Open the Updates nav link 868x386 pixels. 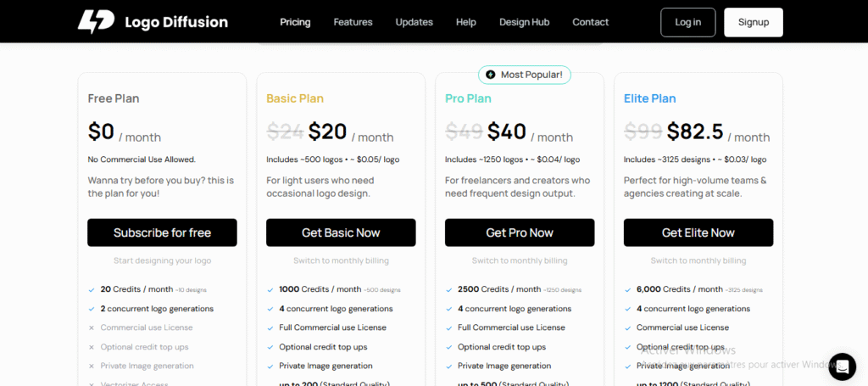tap(414, 22)
